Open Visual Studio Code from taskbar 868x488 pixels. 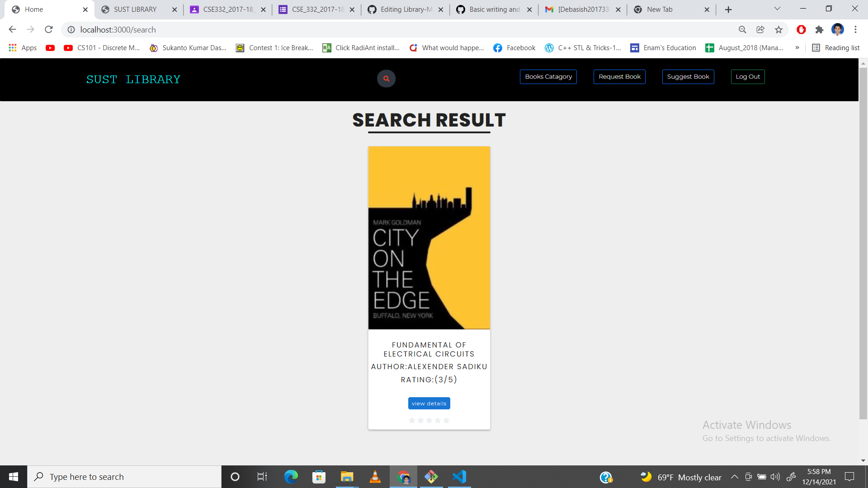[x=459, y=477]
